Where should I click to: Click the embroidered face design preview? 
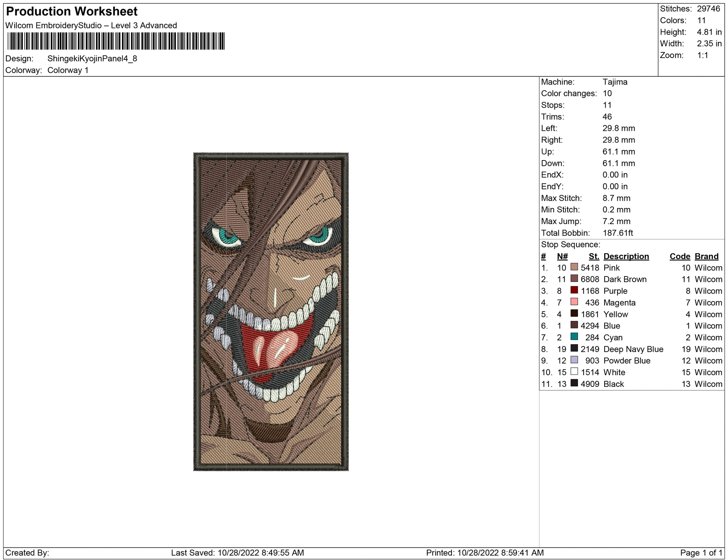(x=271, y=311)
